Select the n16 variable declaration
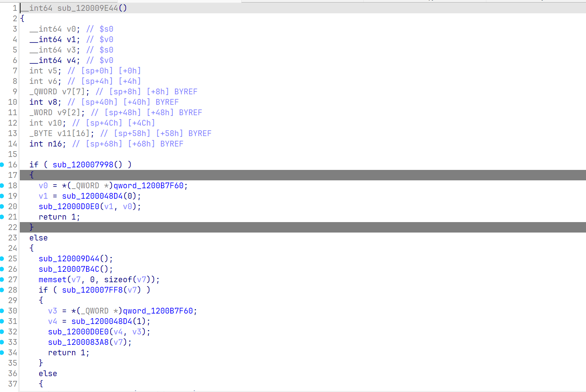Image resolution: width=586 pixels, height=392 pixels. (54, 144)
